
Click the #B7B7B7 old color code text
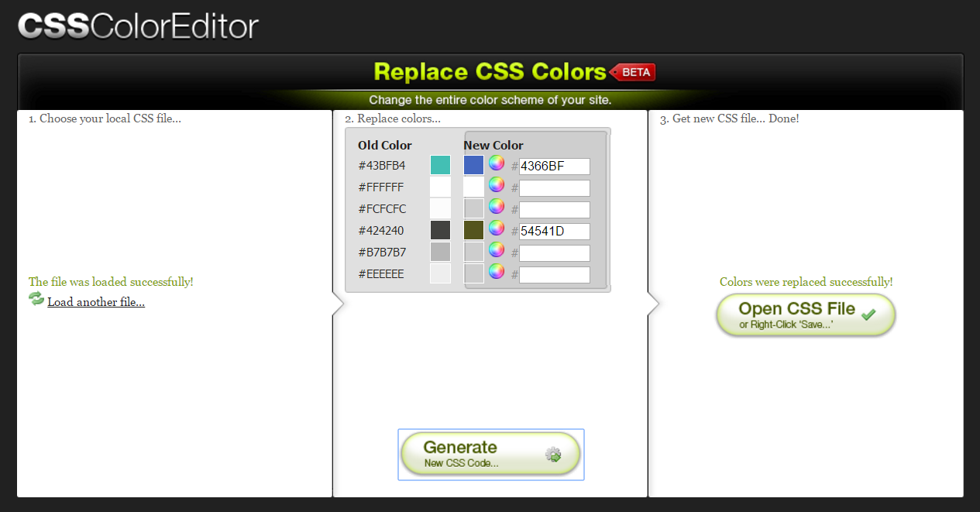point(382,253)
